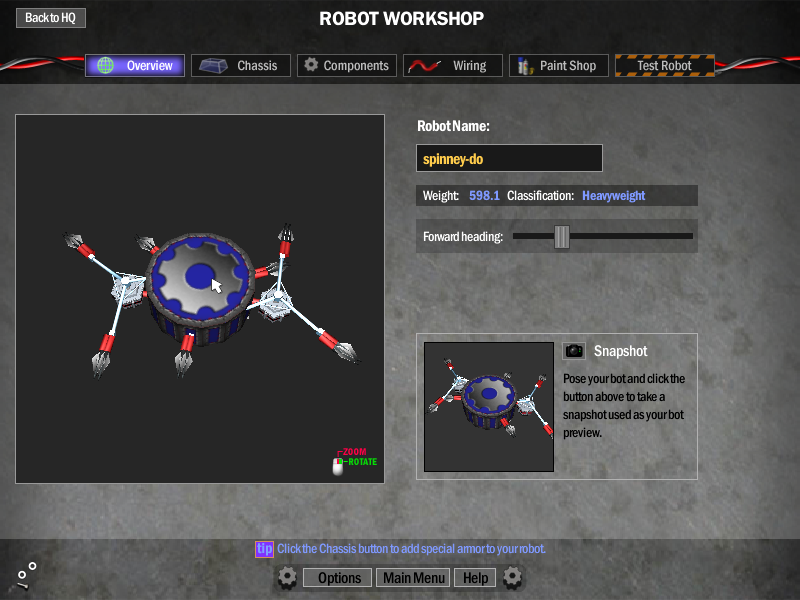Screen dimensions: 800x600
Task: Return to the Main Menu
Action: pos(413,578)
